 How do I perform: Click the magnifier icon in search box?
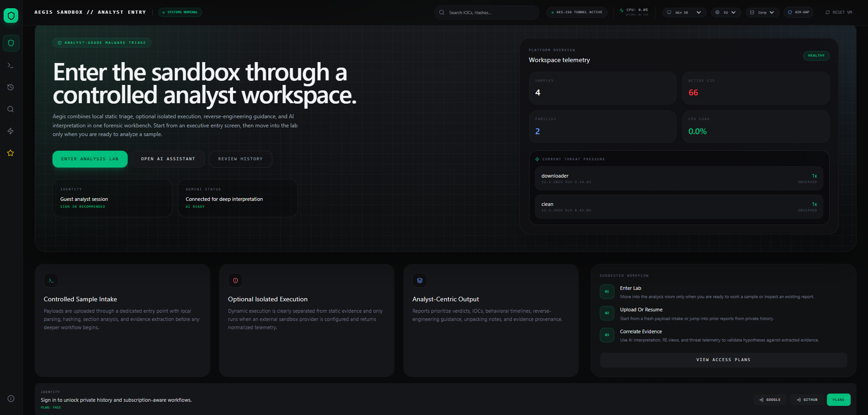pyautogui.click(x=442, y=12)
